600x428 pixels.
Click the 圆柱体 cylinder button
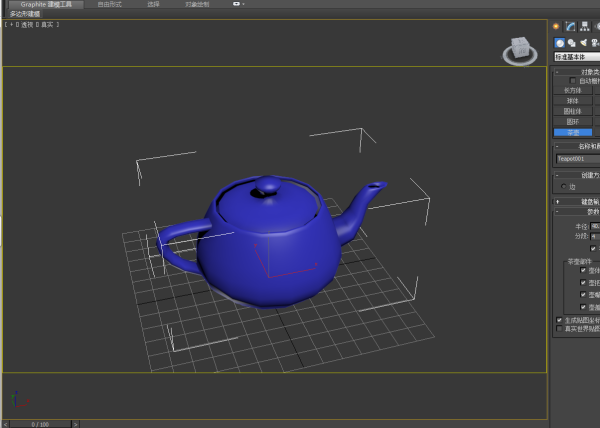click(x=573, y=111)
